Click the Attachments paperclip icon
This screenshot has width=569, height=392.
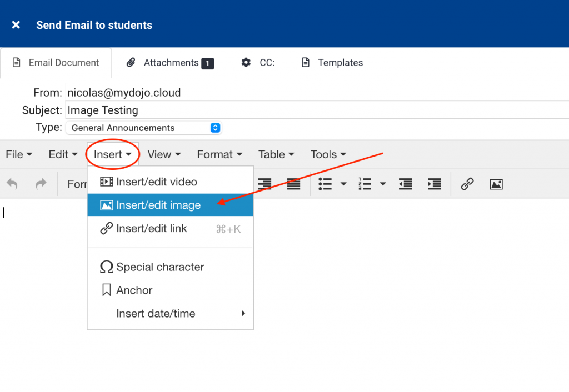point(131,63)
